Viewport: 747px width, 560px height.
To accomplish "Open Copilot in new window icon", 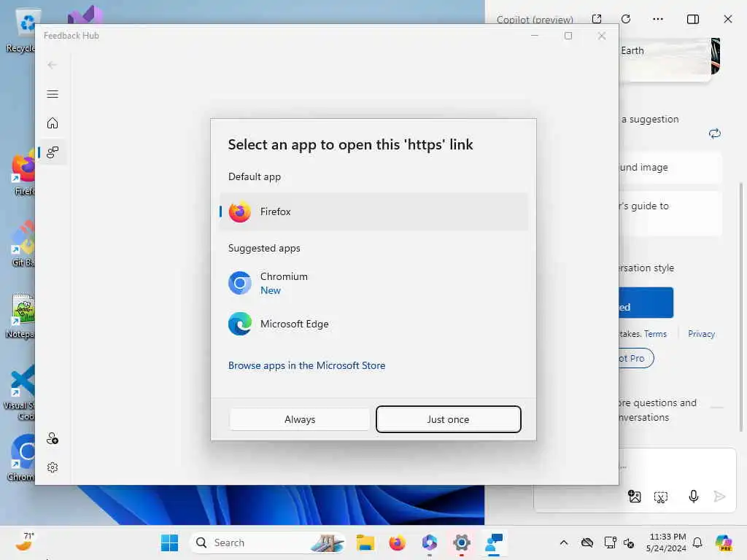I will tap(597, 19).
